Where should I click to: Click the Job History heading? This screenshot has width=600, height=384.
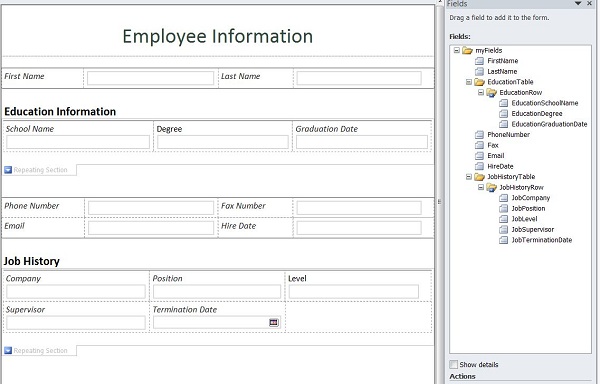pos(32,261)
